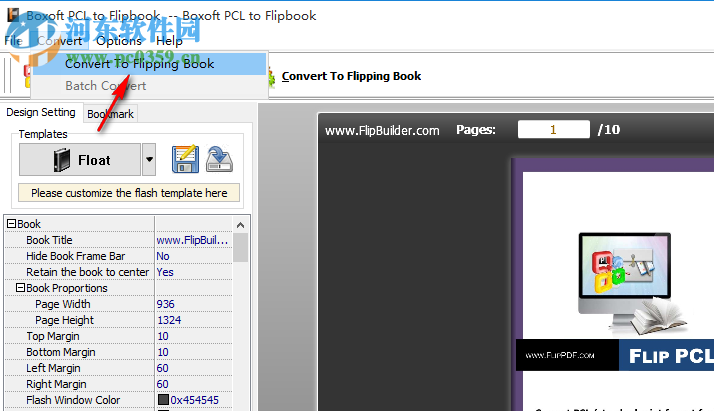Click the Page Height value 1324
Image resolution: width=714 pixels, height=411 pixels.
coord(194,320)
